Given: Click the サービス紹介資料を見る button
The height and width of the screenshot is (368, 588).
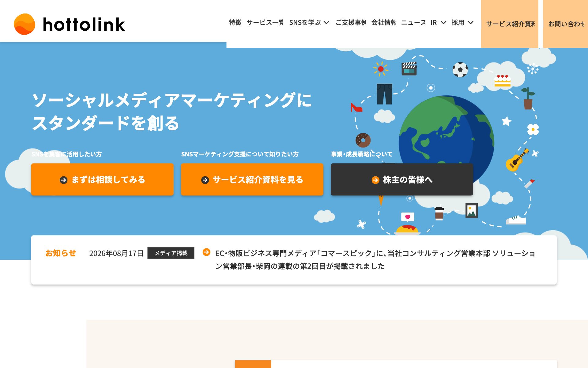Looking at the screenshot, I should pyautogui.click(x=252, y=179).
